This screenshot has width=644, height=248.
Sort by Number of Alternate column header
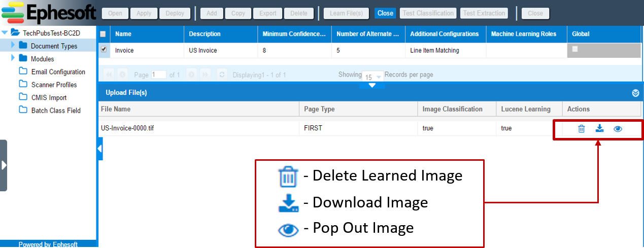pos(368,34)
